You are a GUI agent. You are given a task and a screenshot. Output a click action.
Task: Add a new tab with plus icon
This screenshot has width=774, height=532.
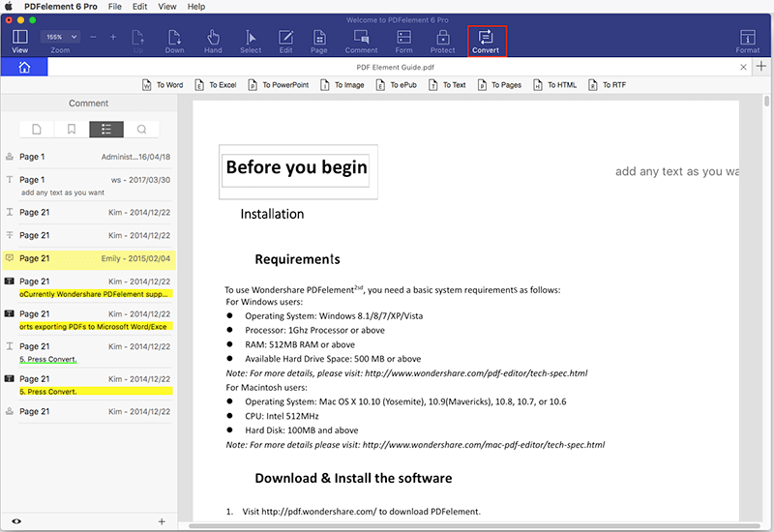(x=761, y=66)
